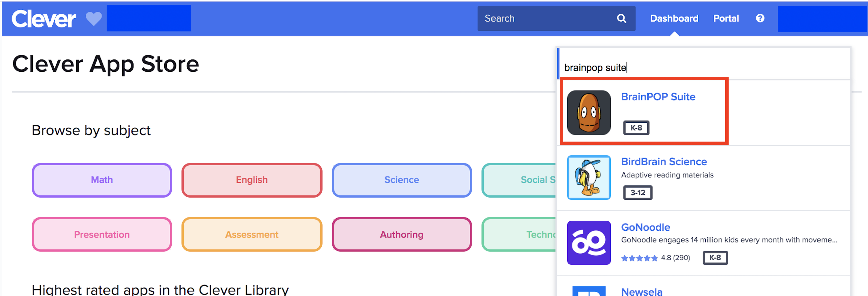Image resolution: width=868 pixels, height=296 pixels.
Task: Open the help question mark icon
Action: pyautogui.click(x=760, y=18)
